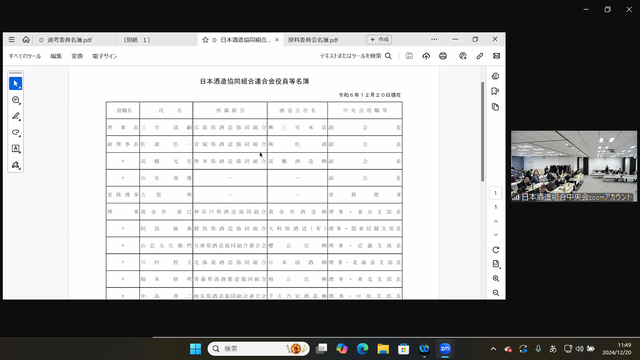Print the document with printer icon

tap(443, 56)
